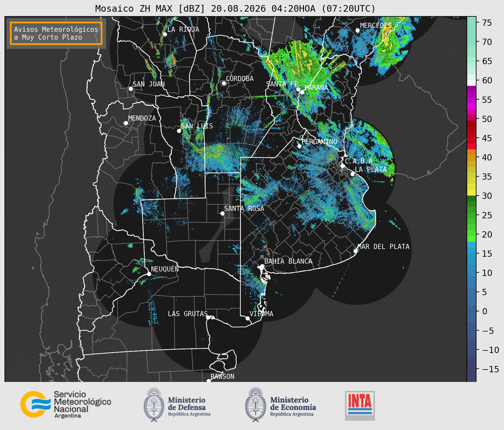Select the Mendoza city marker
504x430 pixels.
tap(126, 123)
